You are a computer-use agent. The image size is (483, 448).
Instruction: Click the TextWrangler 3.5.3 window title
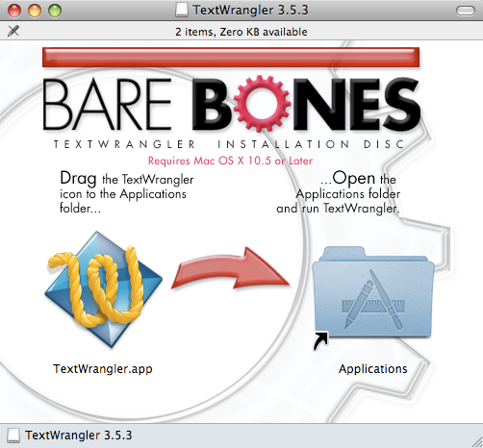click(x=250, y=10)
